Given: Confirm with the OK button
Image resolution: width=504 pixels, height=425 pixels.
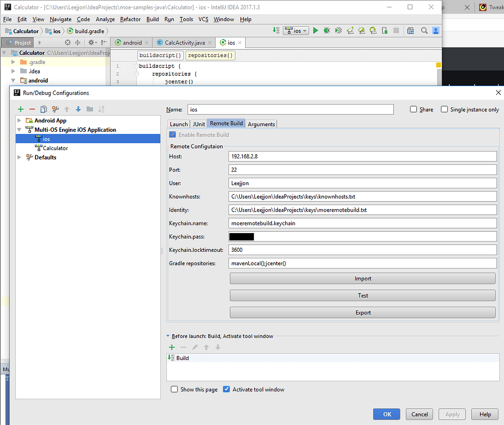Looking at the screenshot, I should (387, 414).
